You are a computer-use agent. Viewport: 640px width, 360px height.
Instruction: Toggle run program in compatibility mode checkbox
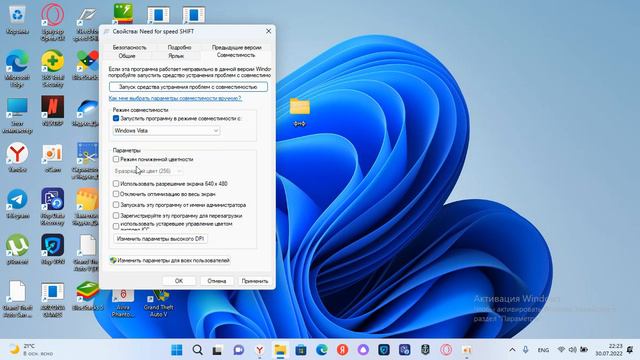coord(116,118)
